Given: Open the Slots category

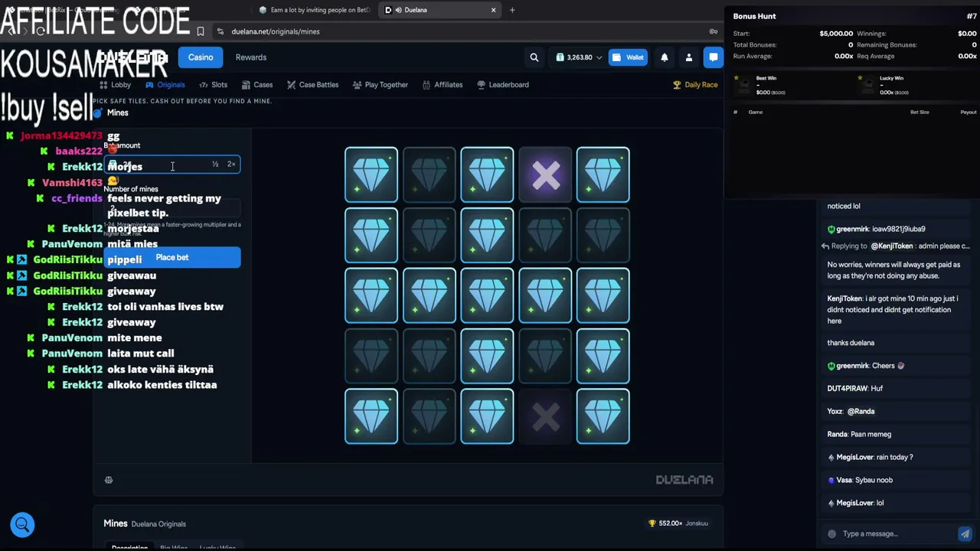Looking at the screenshot, I should (x=214, y=85).
